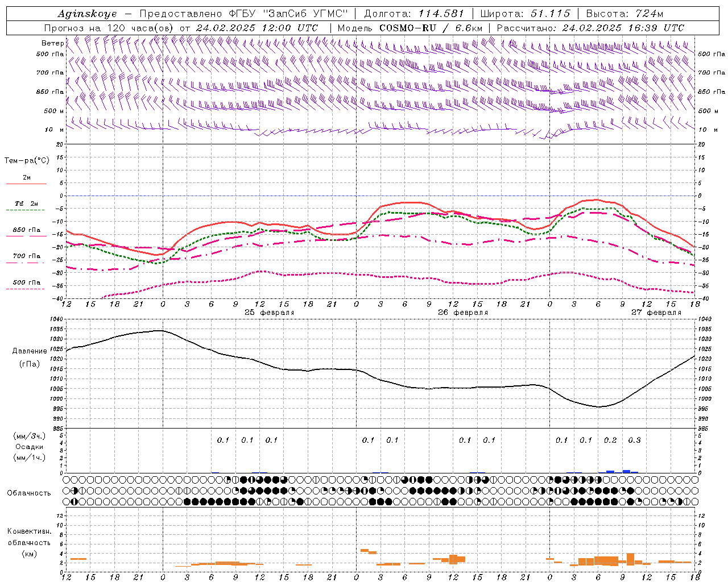728x582 pixels.
Task: Click the station name "Aginskoye" in the header
Action: click(x=87, y=14)
